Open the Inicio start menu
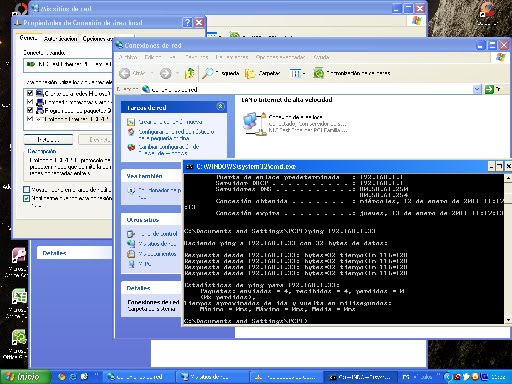The width and height of the screenshot is (512, 384). (x=25, y=377)
